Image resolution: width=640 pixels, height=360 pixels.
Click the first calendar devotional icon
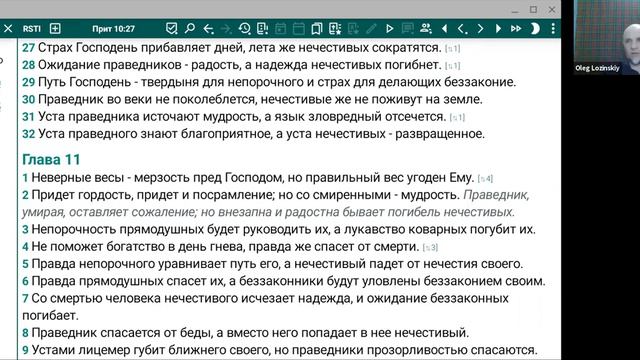point(281,29)
